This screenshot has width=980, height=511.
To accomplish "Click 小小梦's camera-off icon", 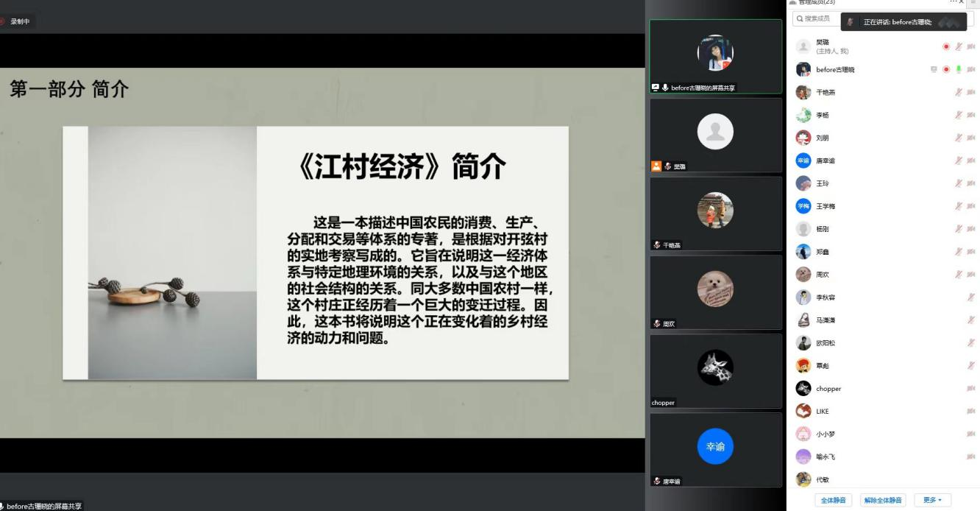I will tap(971, 434).
